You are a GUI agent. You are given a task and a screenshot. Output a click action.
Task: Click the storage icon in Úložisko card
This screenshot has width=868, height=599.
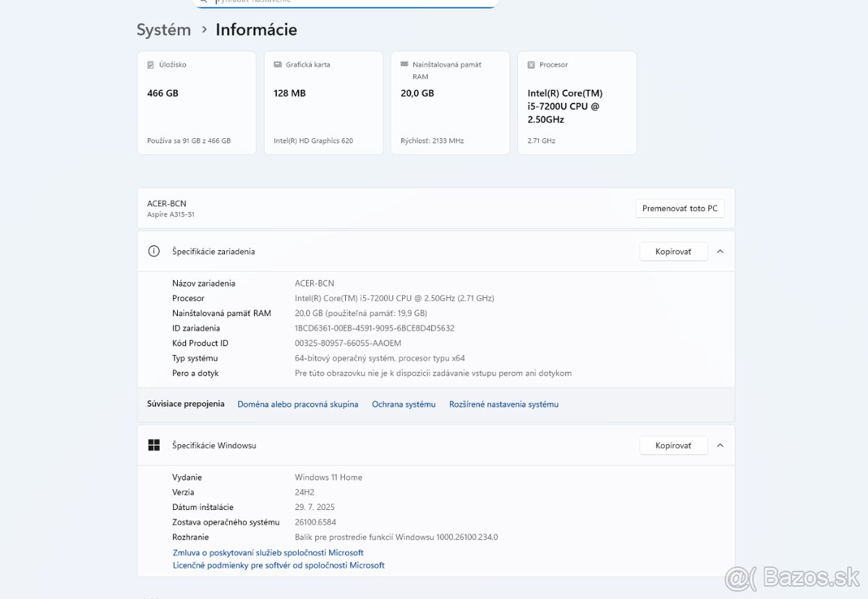[x=150, y=65]
